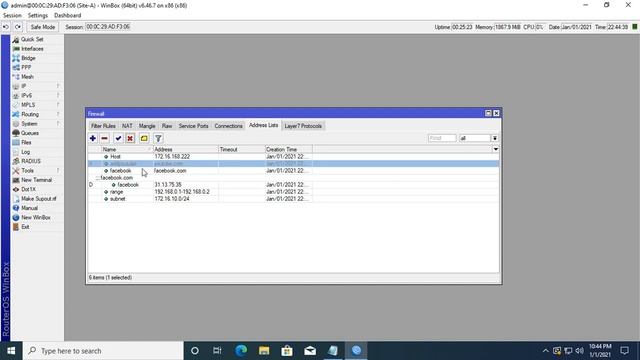Click the Redo arrow in toolbar

(18, 27)
